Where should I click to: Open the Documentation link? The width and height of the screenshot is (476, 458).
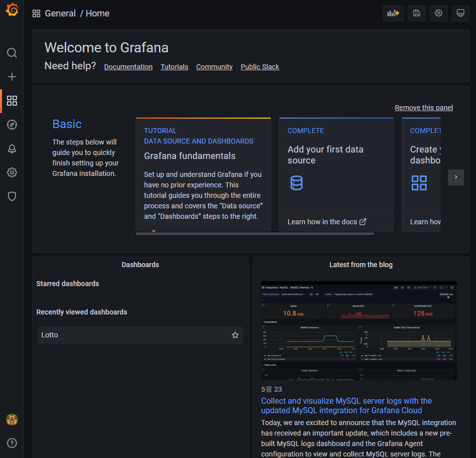coord(128,67)
